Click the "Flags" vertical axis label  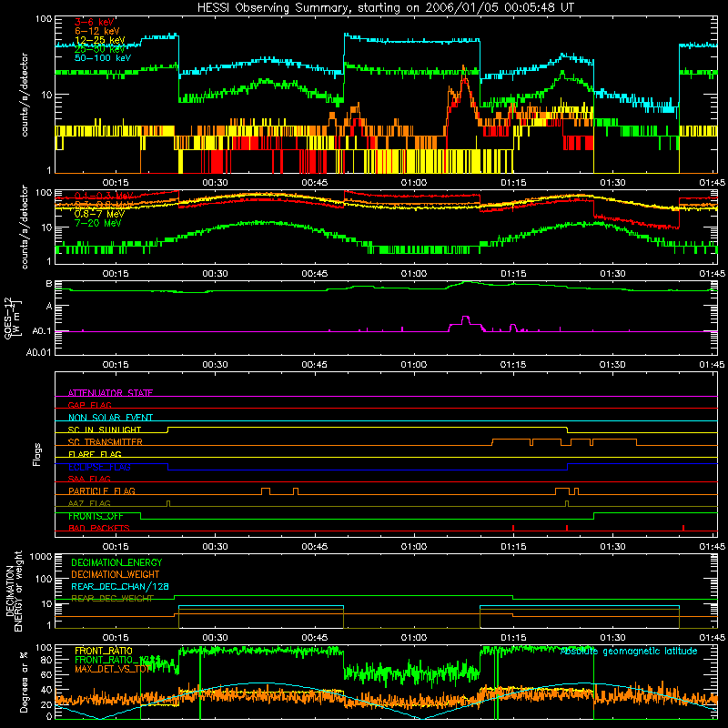point(37,455)
